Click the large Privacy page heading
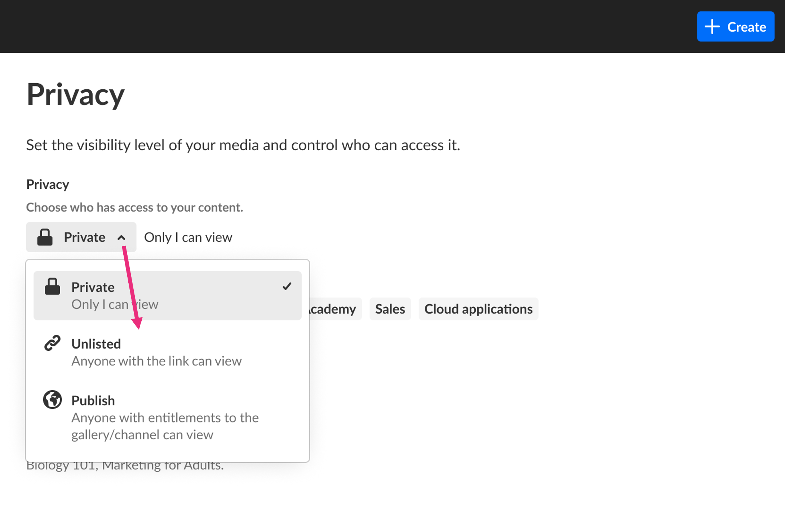Image resolution: width=785 pixels, height=532 pixels. click(x=76, y=94)
